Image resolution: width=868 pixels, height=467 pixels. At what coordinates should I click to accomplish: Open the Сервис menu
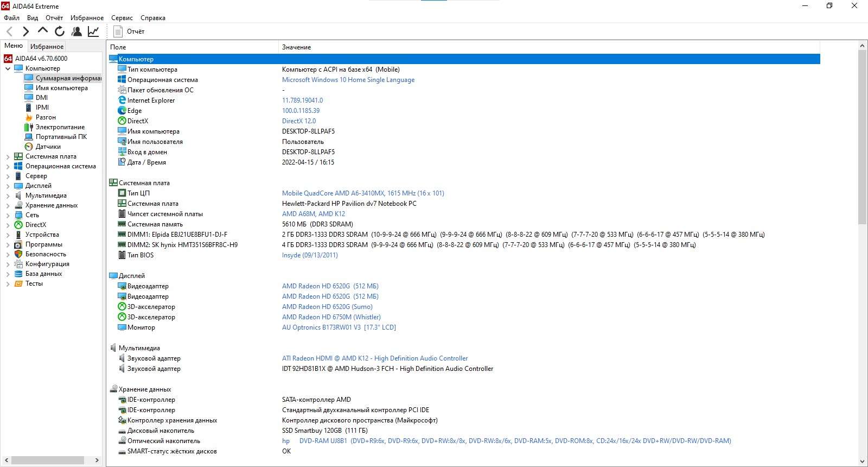click(122, 18)
